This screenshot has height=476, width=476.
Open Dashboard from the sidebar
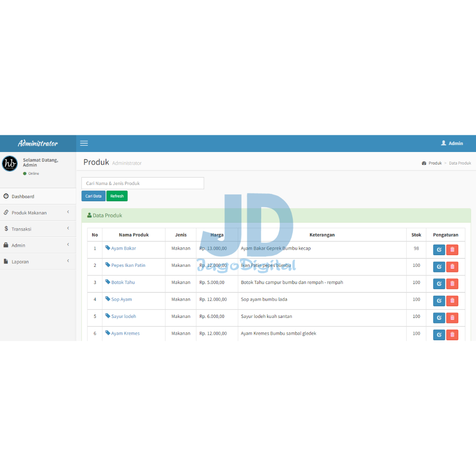pyautogui.click(x=38, y=197)
